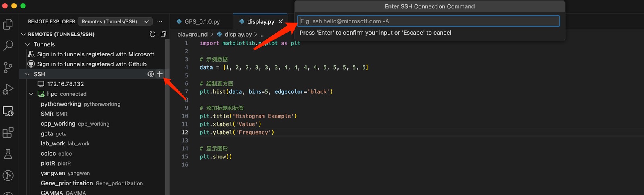Viewport: 644px width, 195px height.
Task: Open the Source Control view
Action: click(x=8, y=67)
